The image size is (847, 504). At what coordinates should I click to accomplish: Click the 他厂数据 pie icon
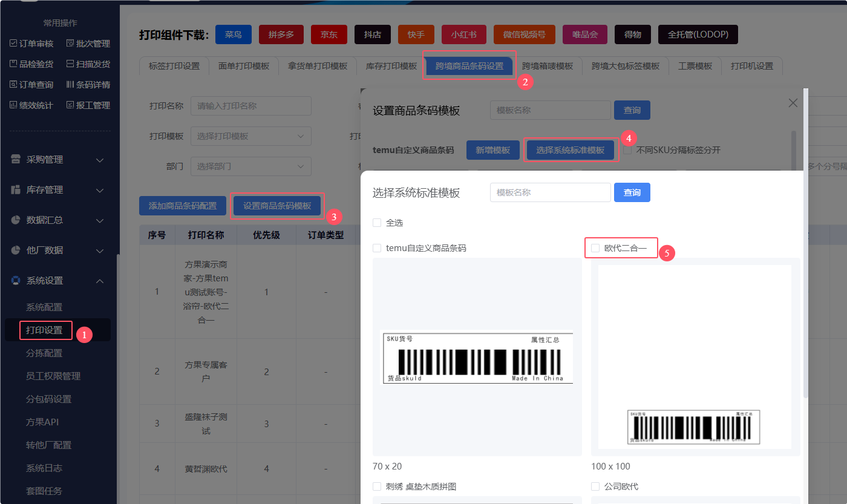tap(16, 250)
